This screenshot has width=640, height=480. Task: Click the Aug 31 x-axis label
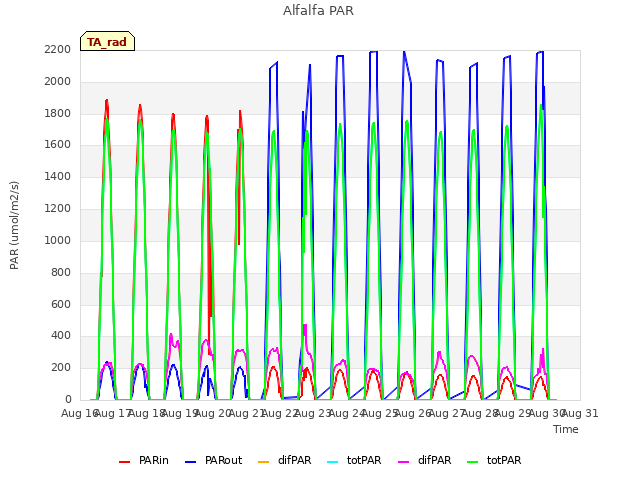(x=580, y=413)
